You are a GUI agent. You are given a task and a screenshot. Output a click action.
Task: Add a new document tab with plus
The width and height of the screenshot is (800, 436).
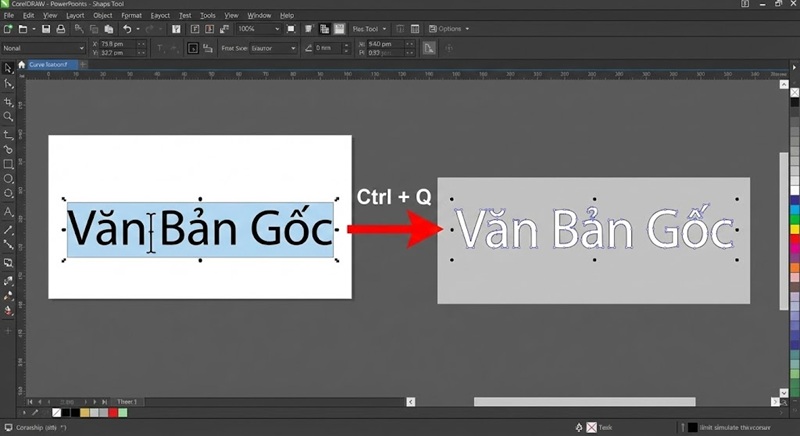83,65
